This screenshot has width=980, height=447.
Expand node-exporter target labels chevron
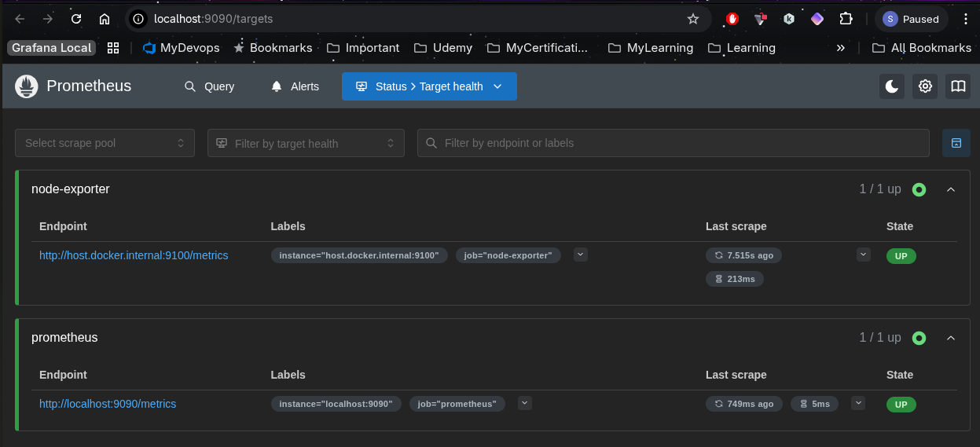(580, 255)
